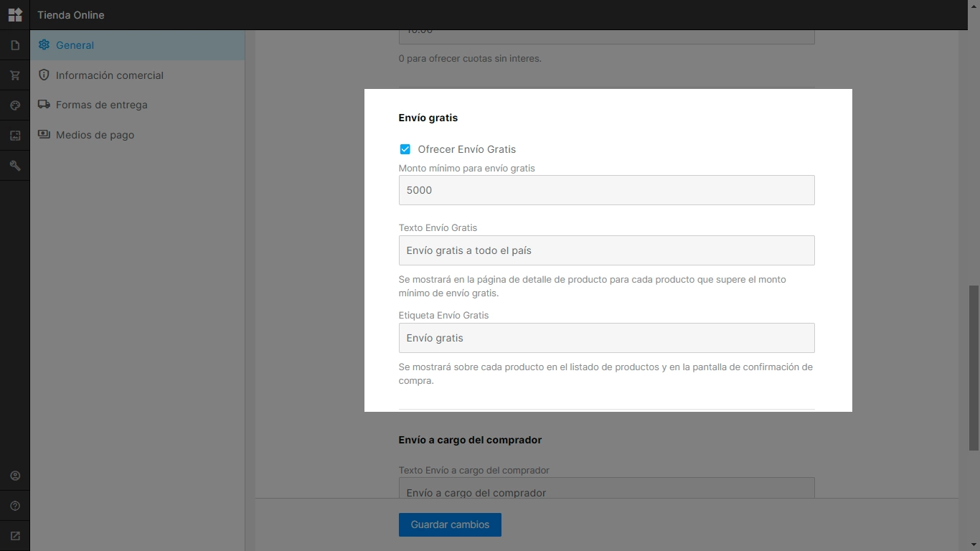Open the wrench tools icon in the sidebar
980x551 pixels.
15,166
